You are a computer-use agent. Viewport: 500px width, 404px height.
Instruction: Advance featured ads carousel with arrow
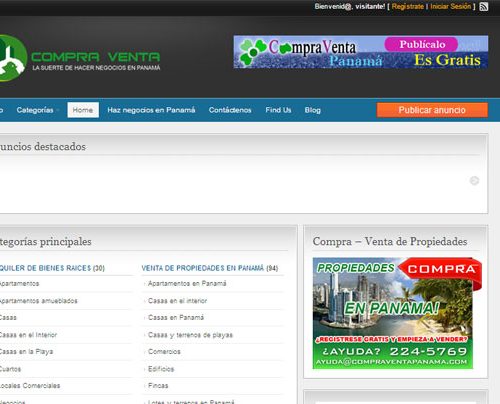(x=474, y=181)
